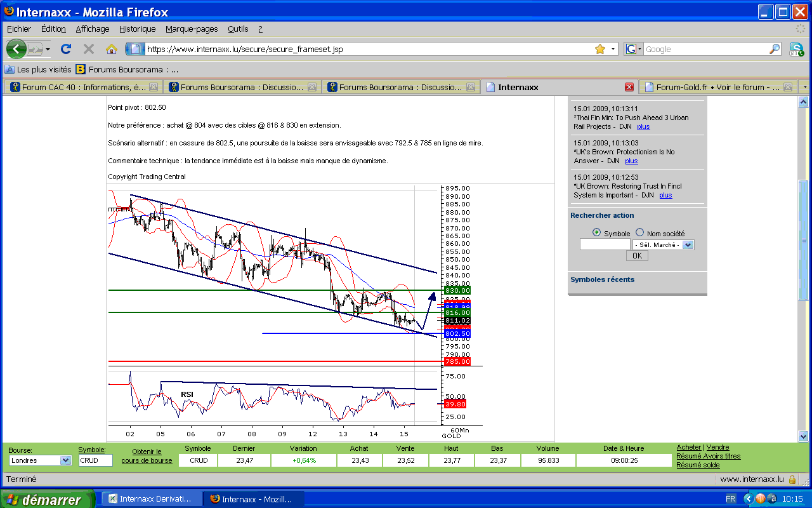Open the ? help menu
The width and height of the screenshot is (812, 508).
click(x=260, y=29)
